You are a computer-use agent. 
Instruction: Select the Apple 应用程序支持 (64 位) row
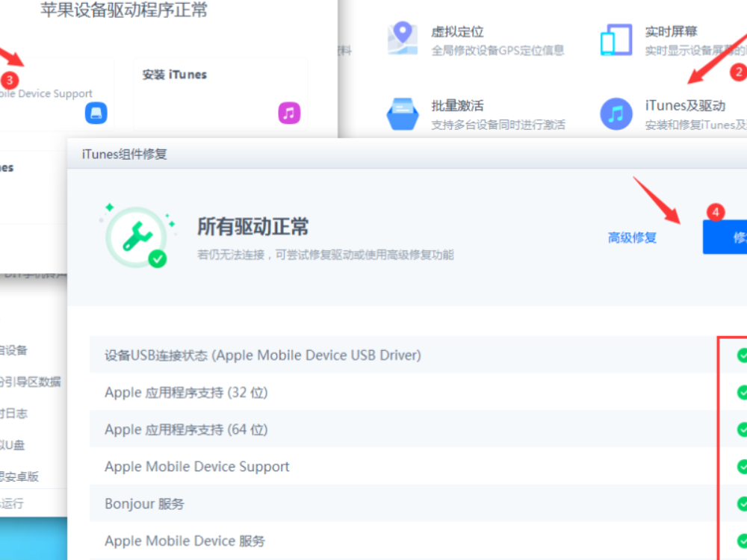coord(418,429)
